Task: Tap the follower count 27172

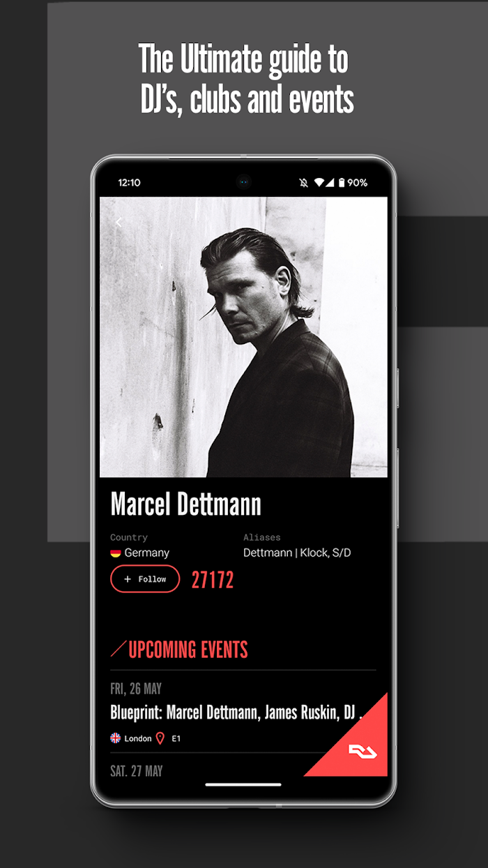Action: click(x=213, y=580)
